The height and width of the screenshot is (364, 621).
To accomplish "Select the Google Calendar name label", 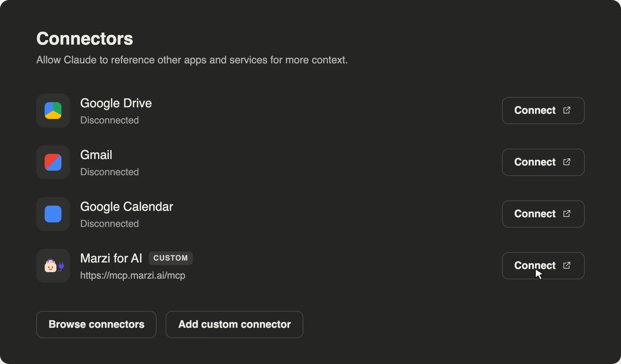I will (x=126, y=207).
